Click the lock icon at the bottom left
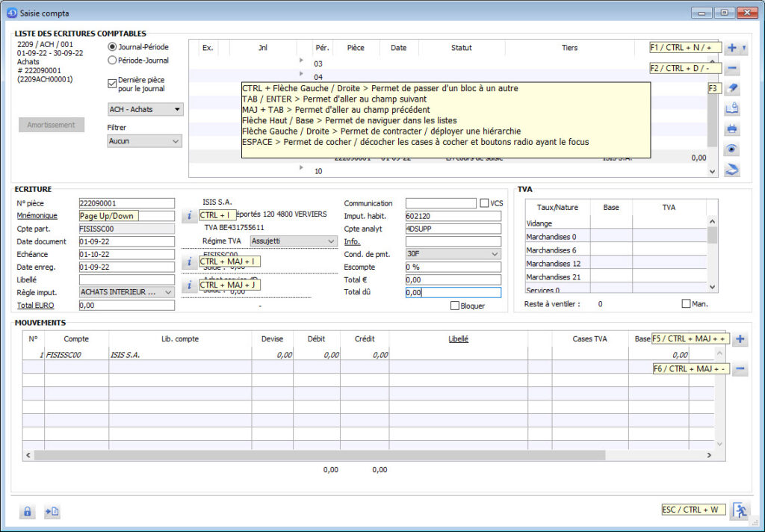765x532 pixels. tap(27, 511)
